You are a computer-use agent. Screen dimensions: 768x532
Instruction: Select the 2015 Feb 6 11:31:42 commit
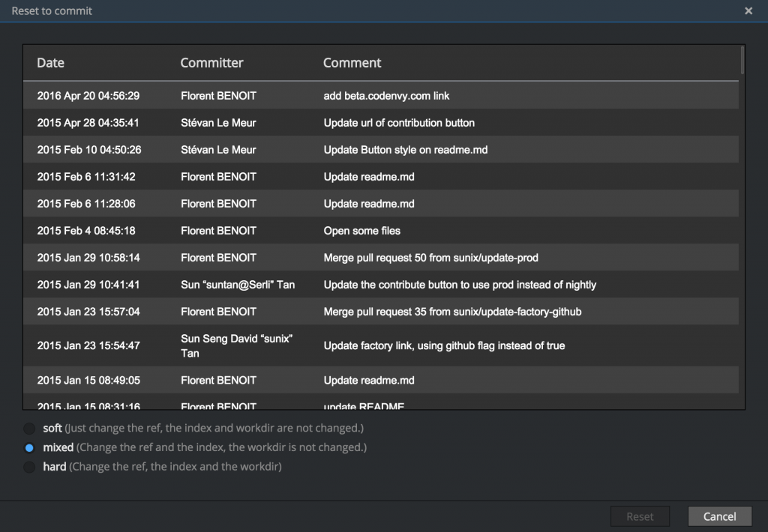pyautogui.click(x=86, y=177)
